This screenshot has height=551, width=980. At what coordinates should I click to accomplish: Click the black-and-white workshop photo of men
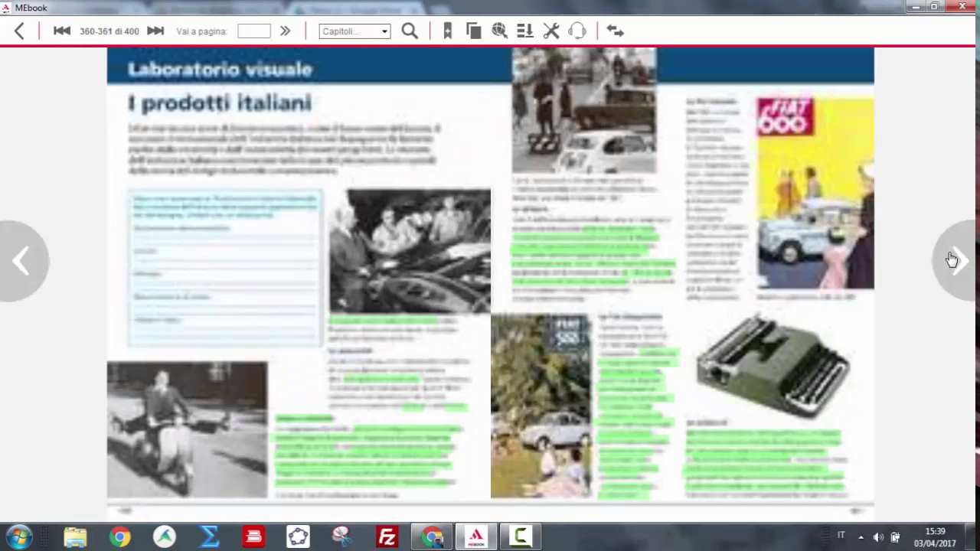(x=410, y=251)
